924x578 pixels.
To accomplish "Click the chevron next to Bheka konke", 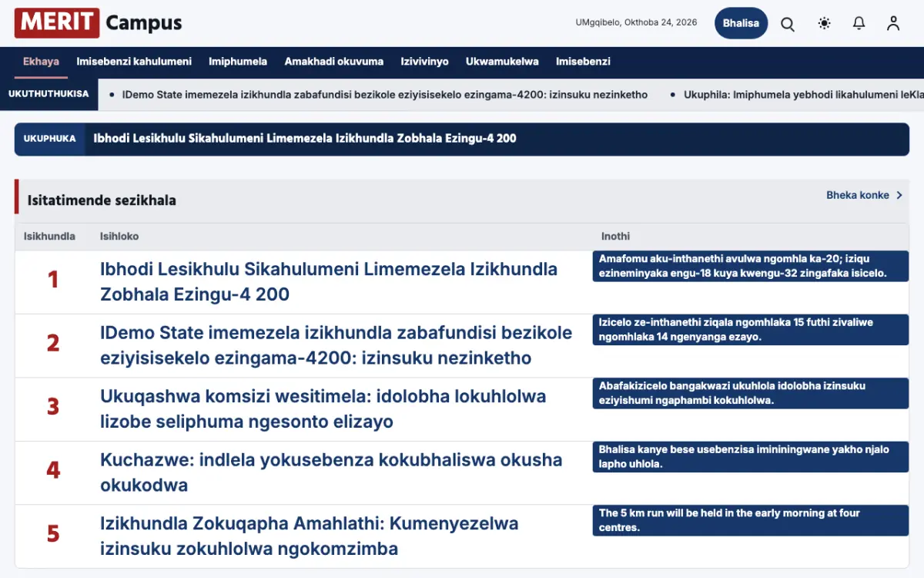I will click(899, 195).
